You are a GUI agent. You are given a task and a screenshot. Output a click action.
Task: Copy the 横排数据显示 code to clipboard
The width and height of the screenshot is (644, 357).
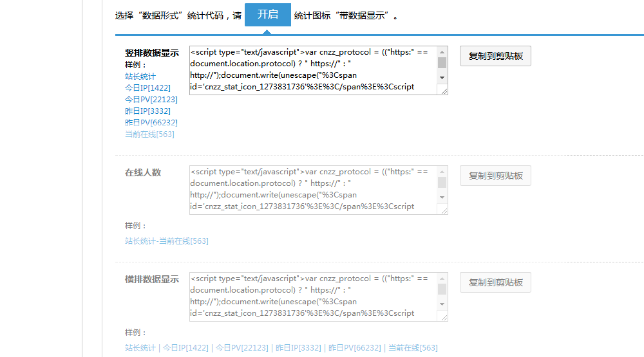coord(495,282)
